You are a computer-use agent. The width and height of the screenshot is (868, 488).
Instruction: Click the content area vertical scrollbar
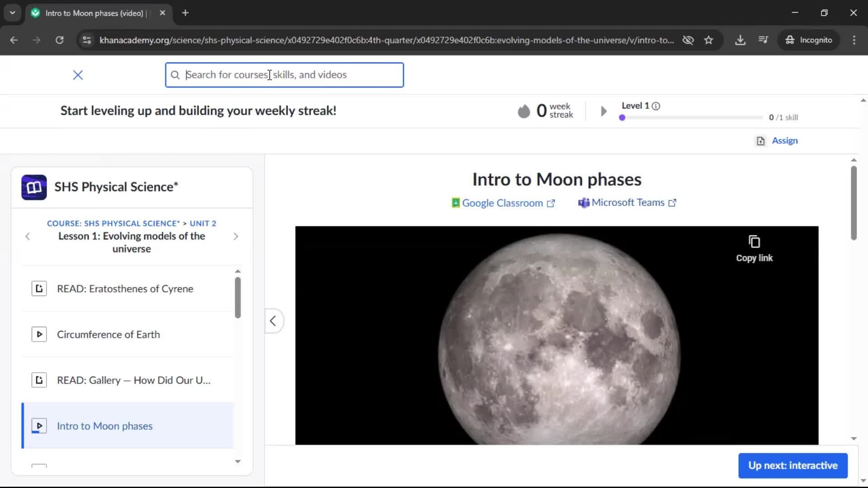(854, 203)
